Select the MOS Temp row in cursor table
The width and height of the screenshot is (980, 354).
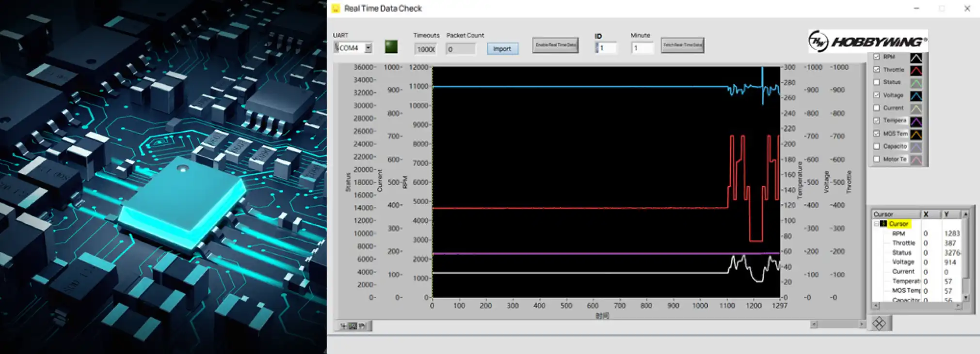pos(917,291)
